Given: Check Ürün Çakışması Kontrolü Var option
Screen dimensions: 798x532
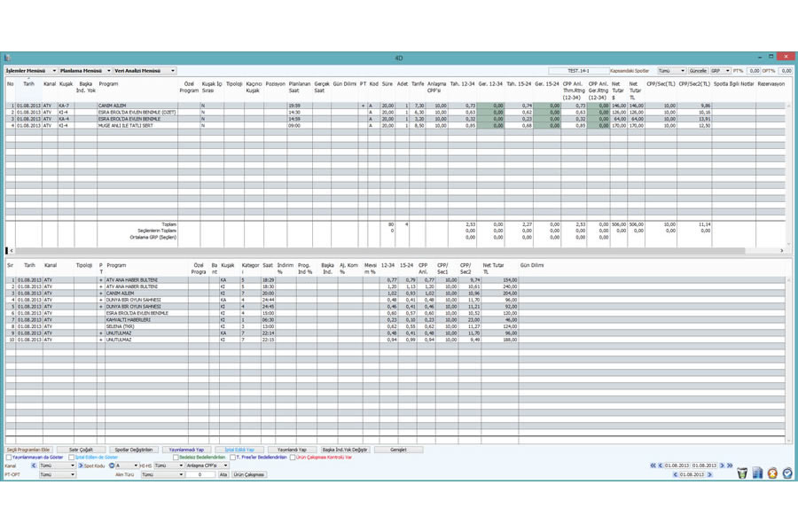Looking at the screenshot, I should (291, 458).
